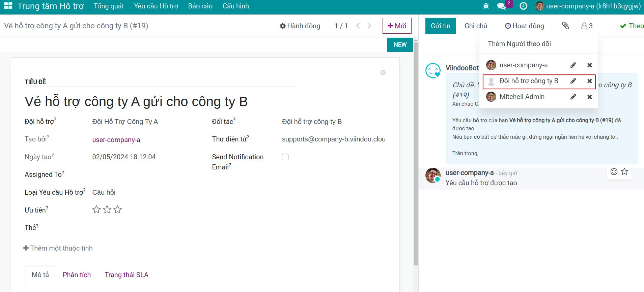Viewport: 644px width, 292px height.
Task: Remove follower Mitchell Admin
Action: coord(590,97)
